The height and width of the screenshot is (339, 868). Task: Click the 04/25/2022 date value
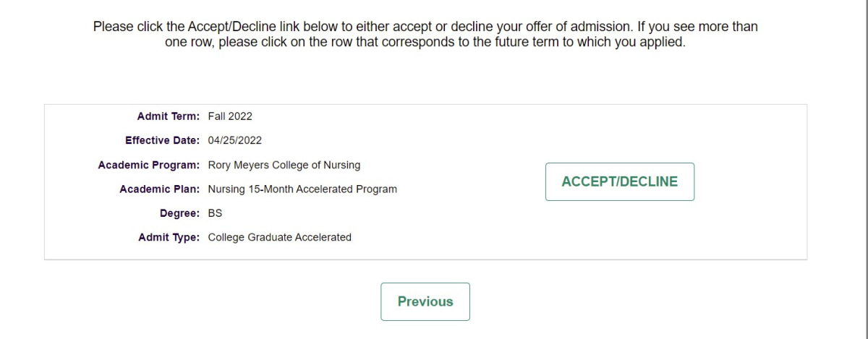234,140
